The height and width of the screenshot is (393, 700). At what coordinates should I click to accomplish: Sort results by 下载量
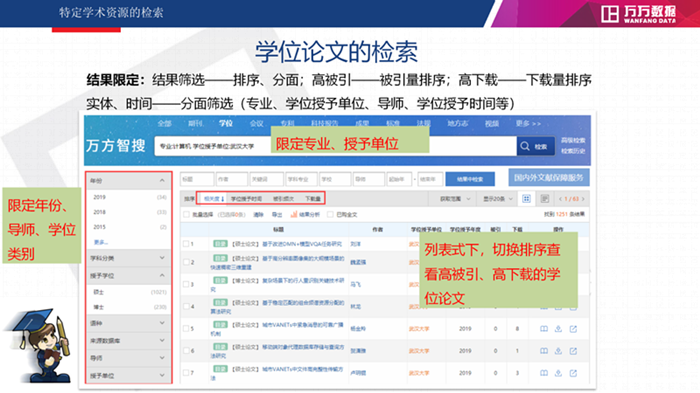(312, 199)
